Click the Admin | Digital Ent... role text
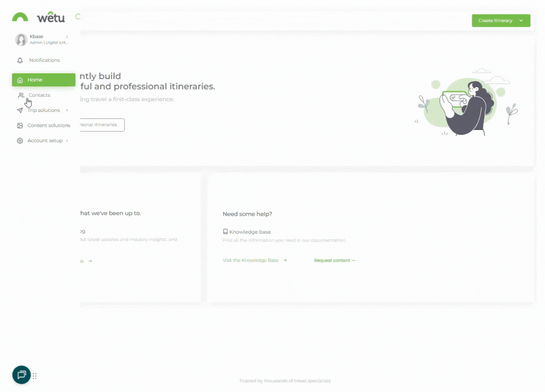The width and height of the screenshot is (545, 392). pos(49,43)
